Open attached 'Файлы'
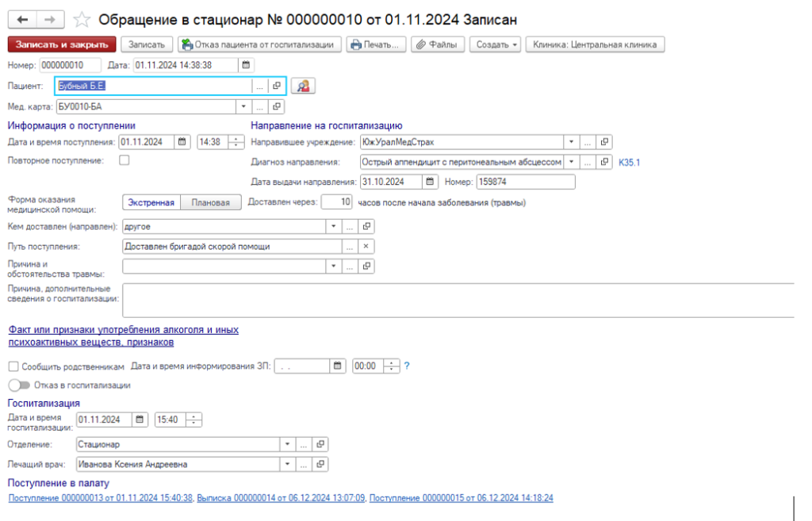 (438, 44)
